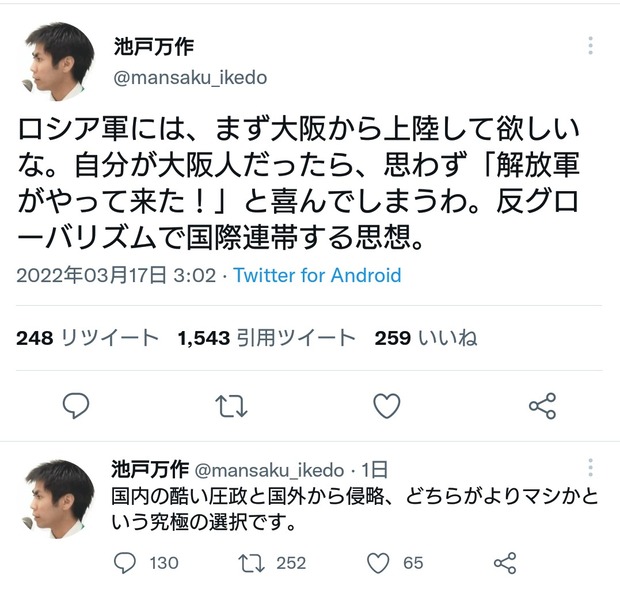Viewport: 620px width, 593px height.
Task: View the 248 retweets list
Action: pyautogui.click(x=87, y=338)
